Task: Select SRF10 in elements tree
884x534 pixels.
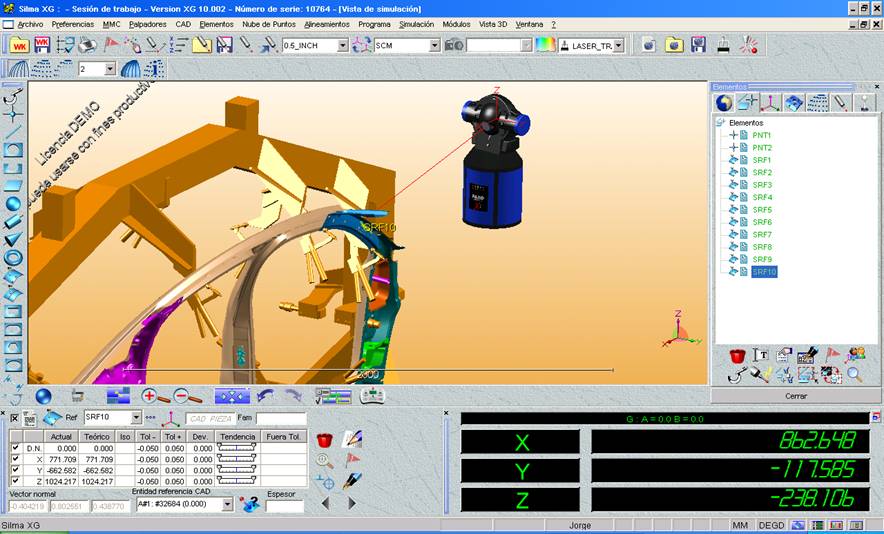Action: click(x=764, y=272)
